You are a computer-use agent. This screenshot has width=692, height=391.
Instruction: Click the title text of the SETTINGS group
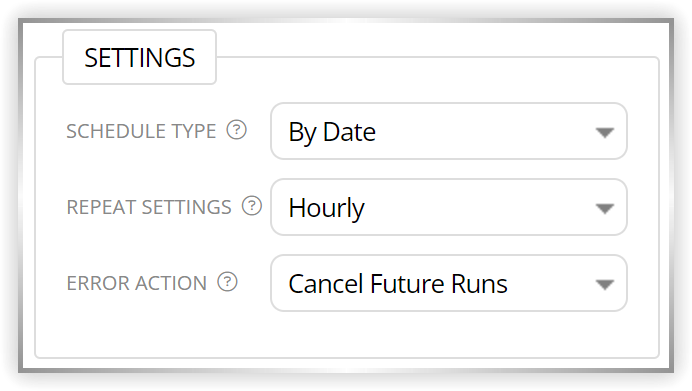(139, 58)
